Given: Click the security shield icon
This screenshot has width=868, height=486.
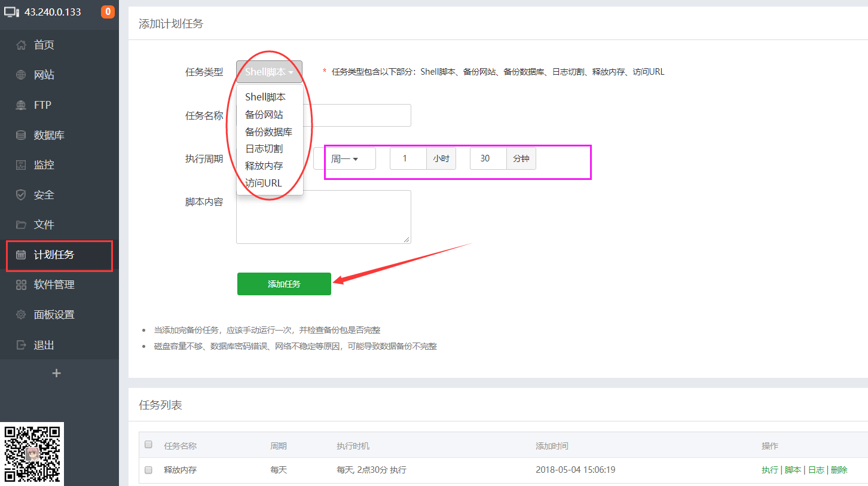Looking at the screenshot, I should pyautogui.click(x=22, y=195).
